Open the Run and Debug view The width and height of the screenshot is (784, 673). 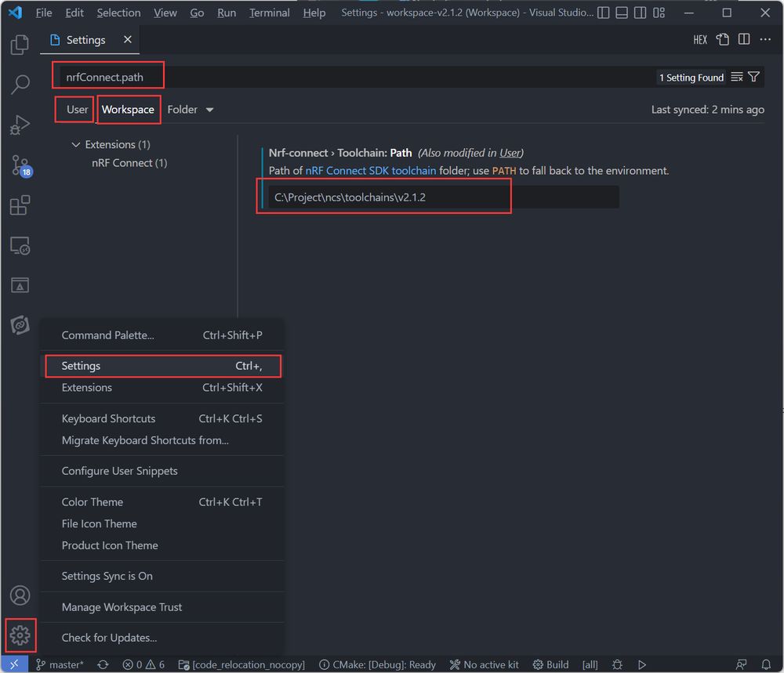click(x=20, y=125)
